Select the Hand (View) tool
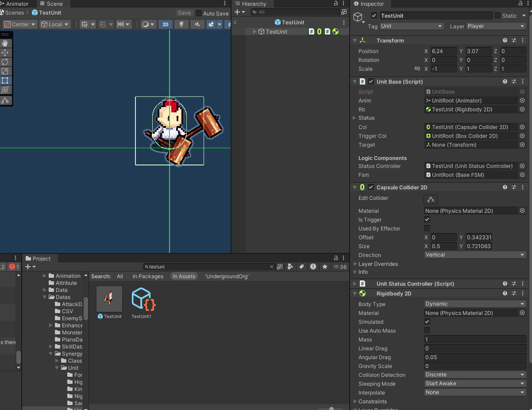The height and width of the screenshot is (410, 532). click(5, 43)
